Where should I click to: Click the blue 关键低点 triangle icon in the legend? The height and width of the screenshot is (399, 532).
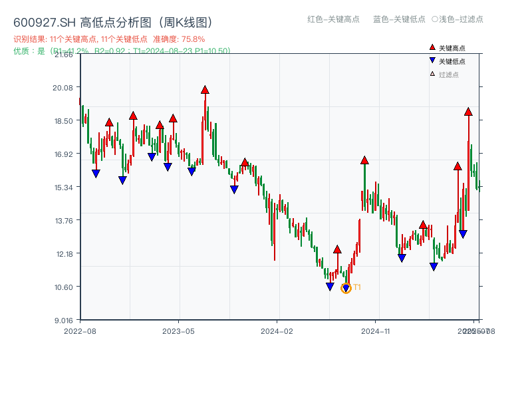pos(431,59)
